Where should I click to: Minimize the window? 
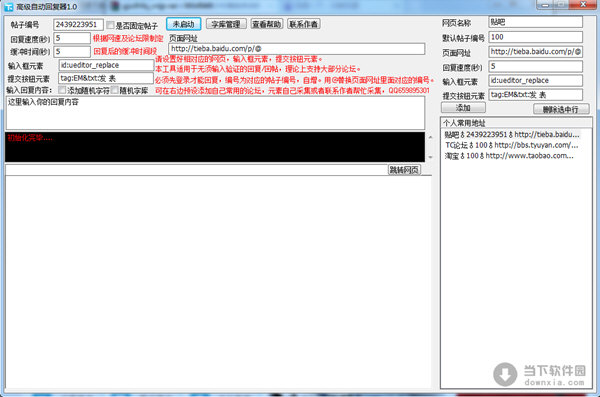tap(545, 5)
